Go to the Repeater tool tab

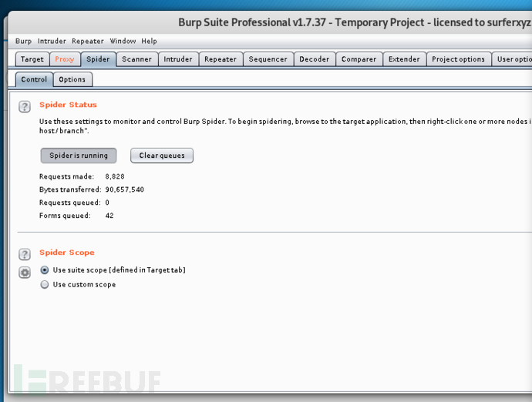click(x=221, y=59)
